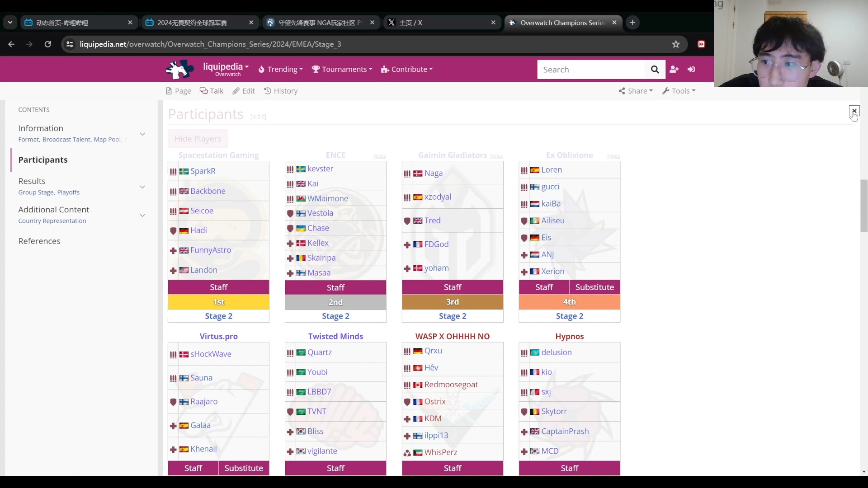
Task: Click the browser address bar URL
Action: tap(210, 44)
